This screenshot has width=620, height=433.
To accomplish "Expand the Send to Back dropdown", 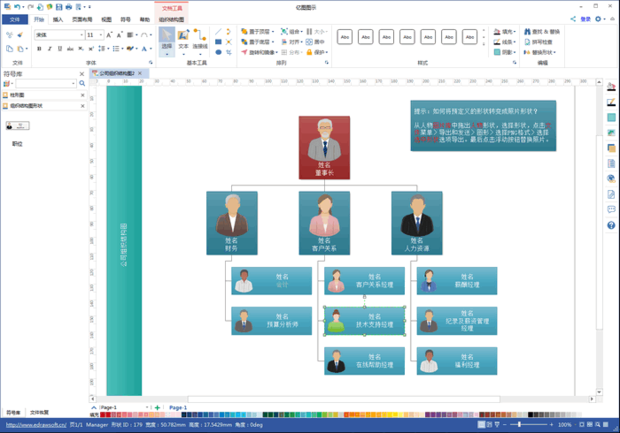I will (273, 42).
